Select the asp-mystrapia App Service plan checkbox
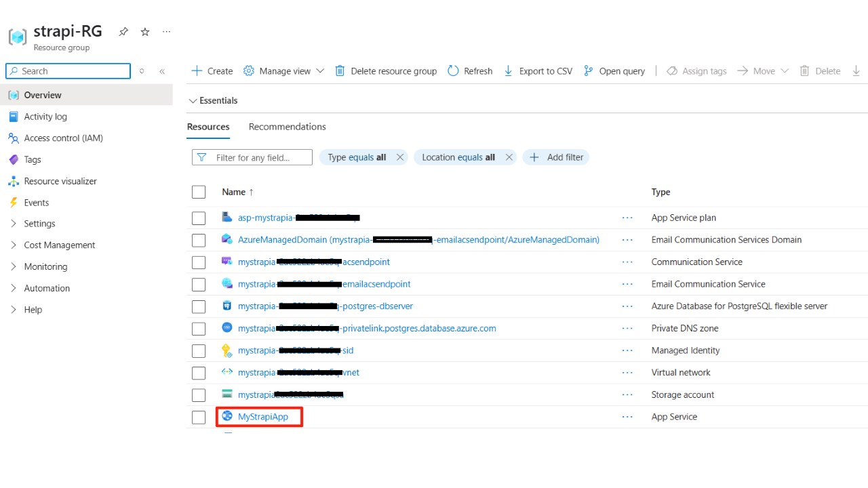Viewport: 868px width, 488px height. click(199, 218)
